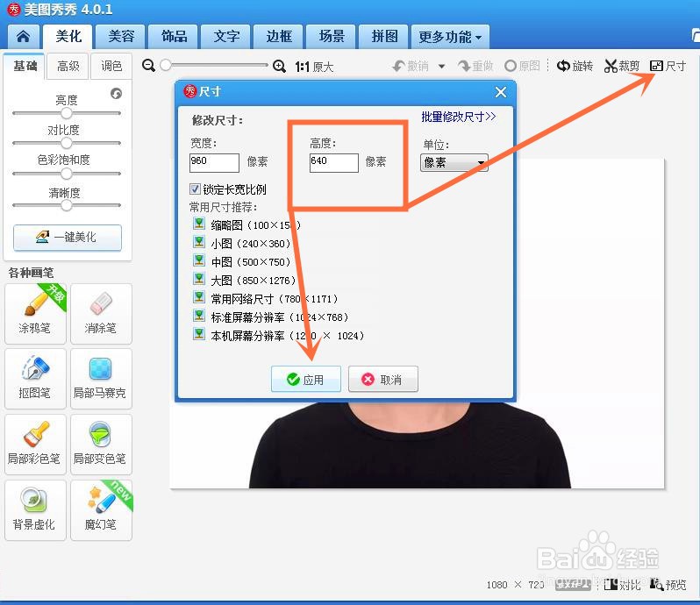Switch to the 美化 tab
Screen dimensions: 700x605
coord(68,37)
